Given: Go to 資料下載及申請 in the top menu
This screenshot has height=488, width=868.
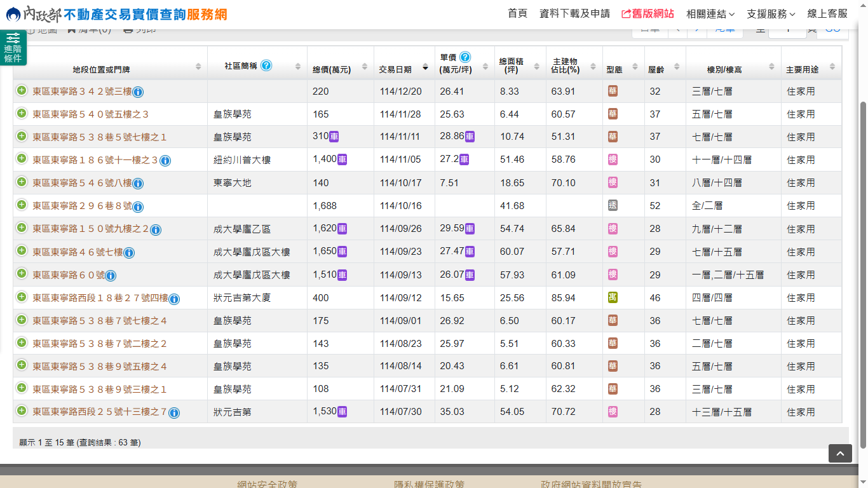Looking at the screenshot, I should [574, 14].
